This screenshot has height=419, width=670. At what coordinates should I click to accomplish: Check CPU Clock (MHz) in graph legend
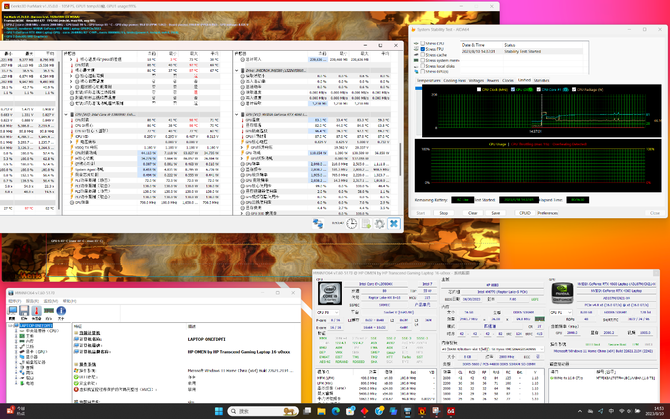[479, 90]
